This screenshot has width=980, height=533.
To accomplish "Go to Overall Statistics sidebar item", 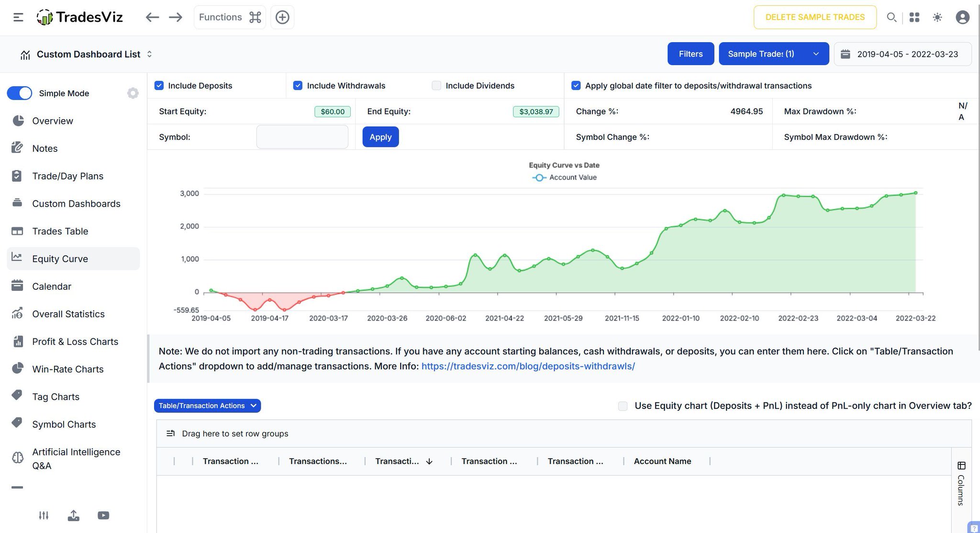I will click(x=68, y=314).
